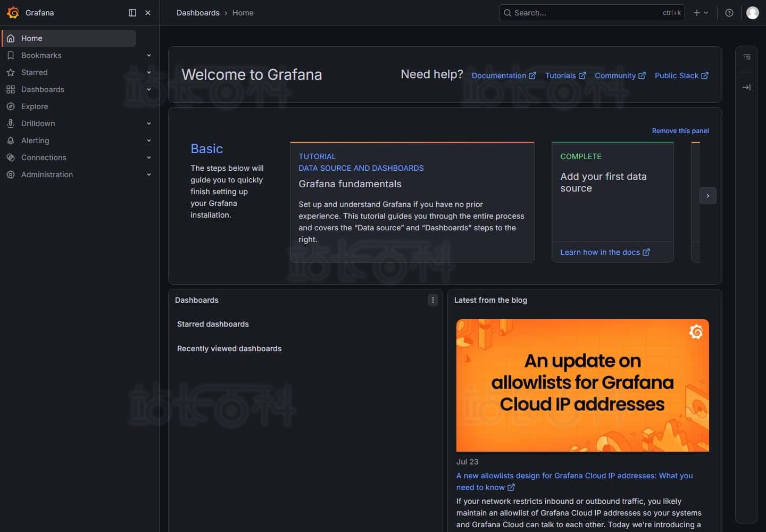Open the allowlists blog post image
766x532 pixels.
point(582,385)
